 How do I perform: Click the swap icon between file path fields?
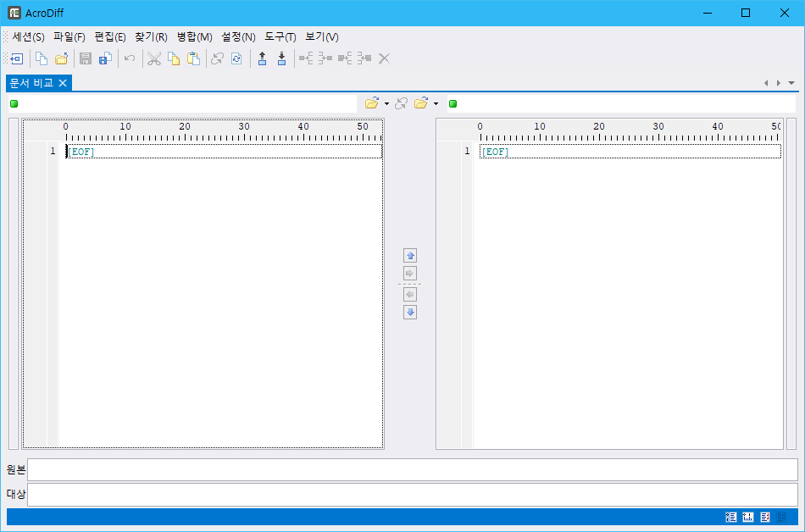click(402, 103)
